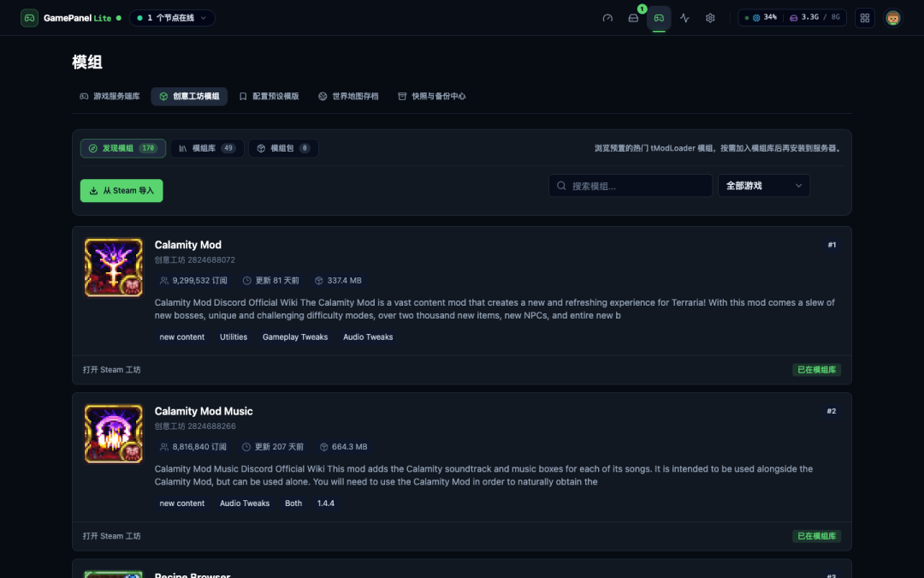Screen dimensions: 924x578
Task: Click the GamePanel Lite logo icon
Action: tap(29, 18)
